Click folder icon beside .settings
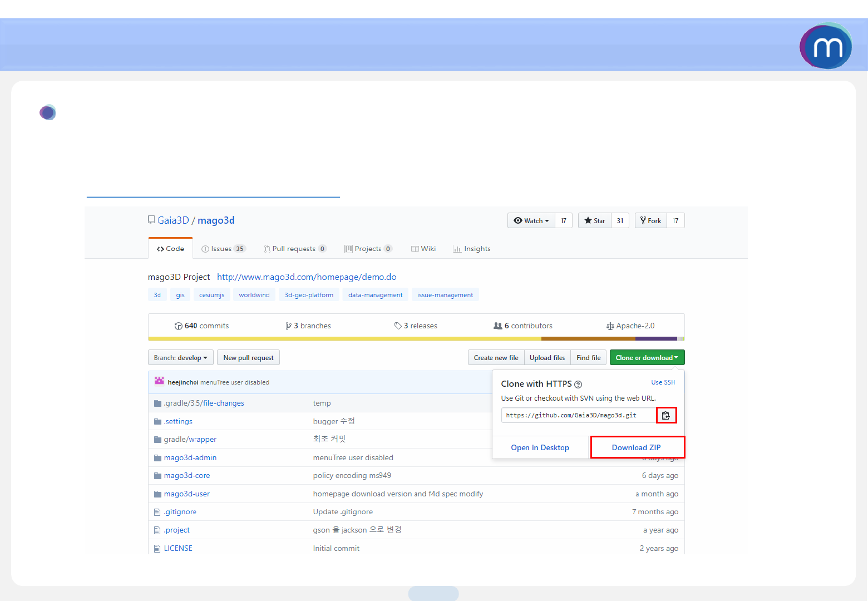This screenshot has height=601, width=868. pyautogui.click(x=157, y=422)
